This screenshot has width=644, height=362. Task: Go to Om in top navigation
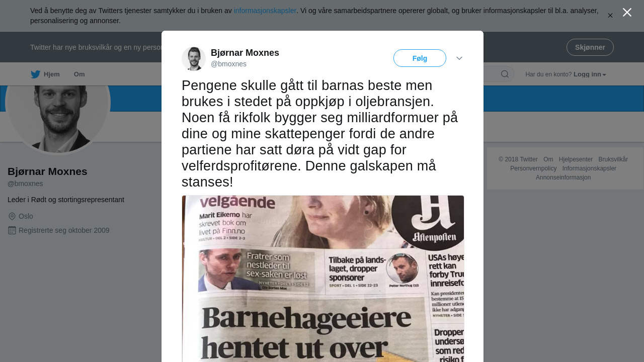click(x=79, y=74)
